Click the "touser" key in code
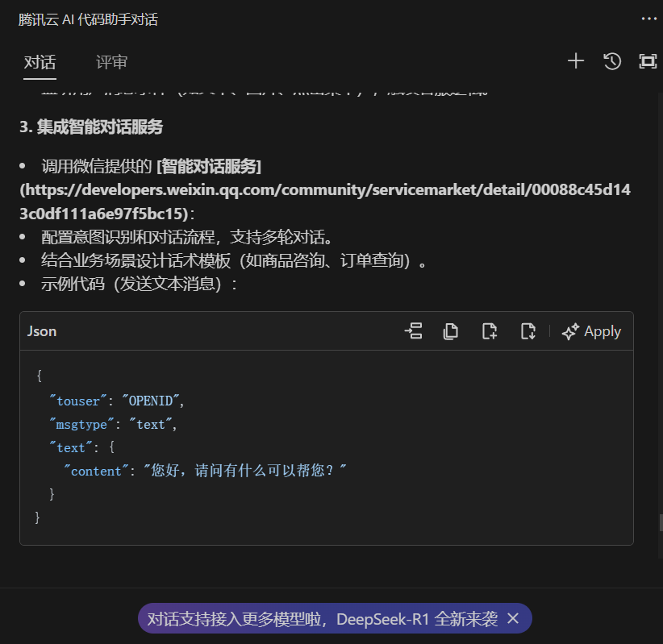Image resolution: width=663 pixels, height=644 pixels. click(78, 401)
